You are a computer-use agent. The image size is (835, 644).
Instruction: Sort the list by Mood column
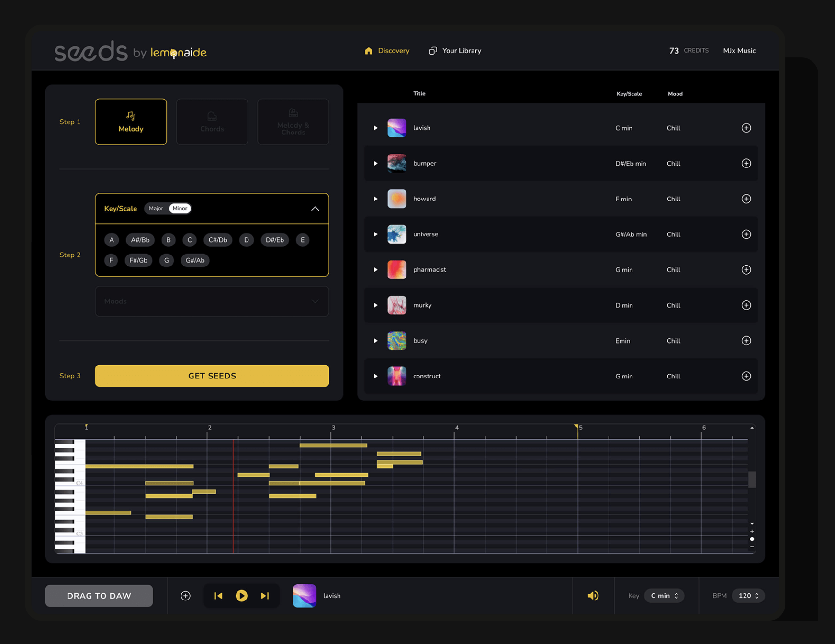[x=675, y=94]
